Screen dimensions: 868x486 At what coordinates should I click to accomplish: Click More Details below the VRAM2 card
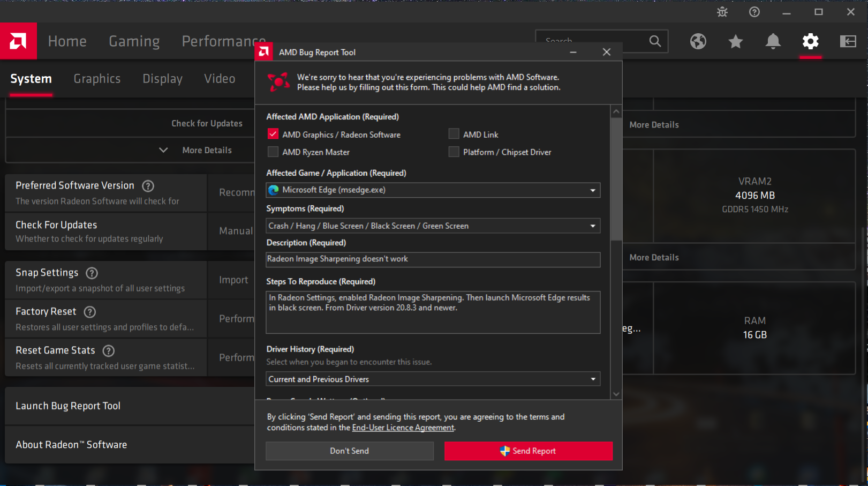654,257
